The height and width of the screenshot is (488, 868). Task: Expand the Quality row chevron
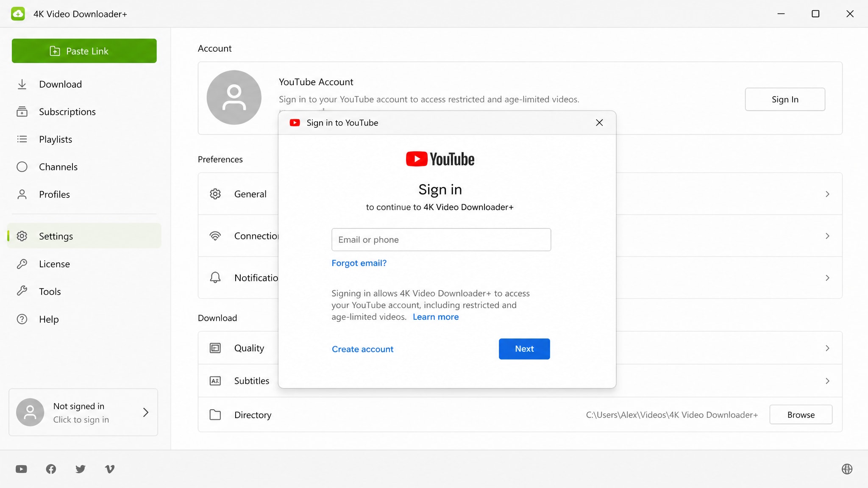click(x=827, y=348)
